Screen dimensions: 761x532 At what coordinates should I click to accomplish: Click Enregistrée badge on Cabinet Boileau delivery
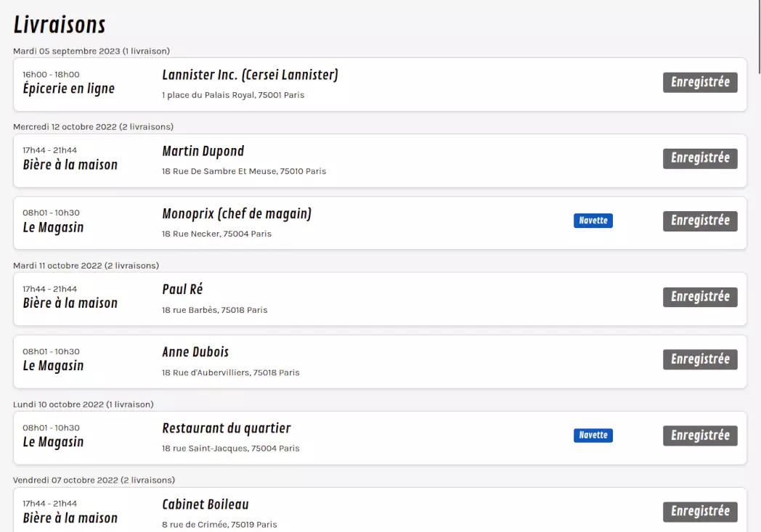click(x=700, y=512)
